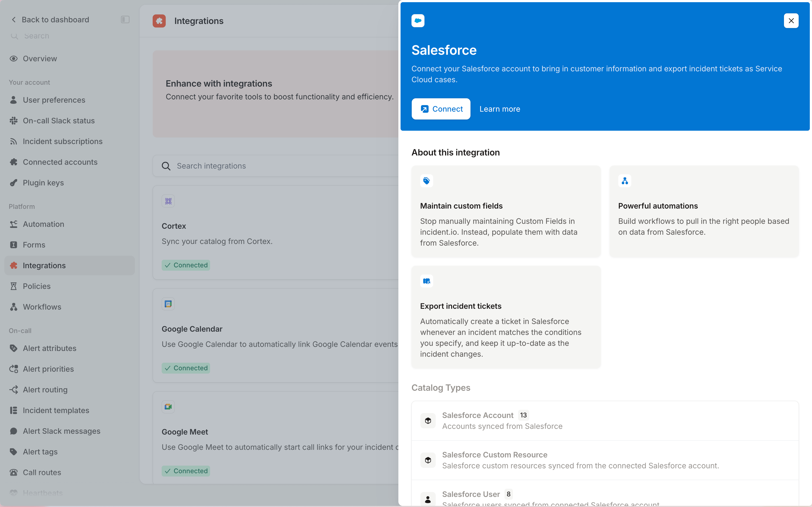
Task: Focus the Search integrations field
Action: (x=275, y=166)
